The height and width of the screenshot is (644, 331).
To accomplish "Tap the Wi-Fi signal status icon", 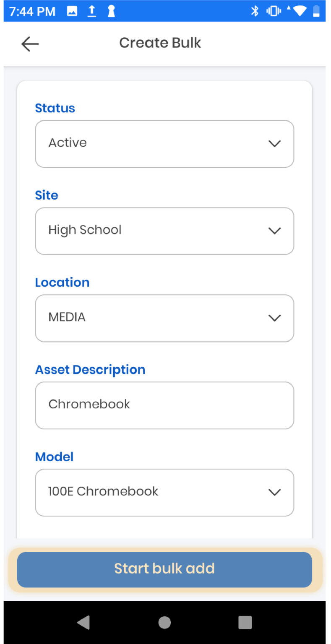I will (x=300, y=11).
